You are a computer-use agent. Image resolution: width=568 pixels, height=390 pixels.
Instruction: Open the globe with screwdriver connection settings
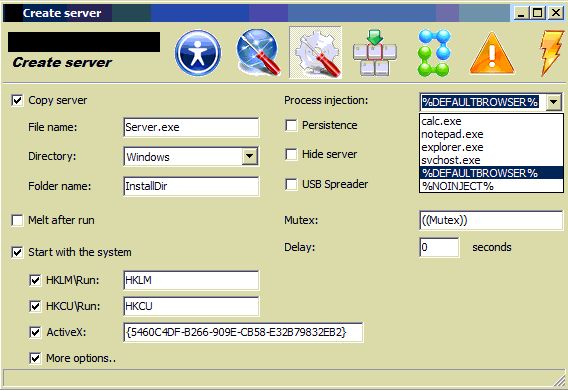pos(258,53)
